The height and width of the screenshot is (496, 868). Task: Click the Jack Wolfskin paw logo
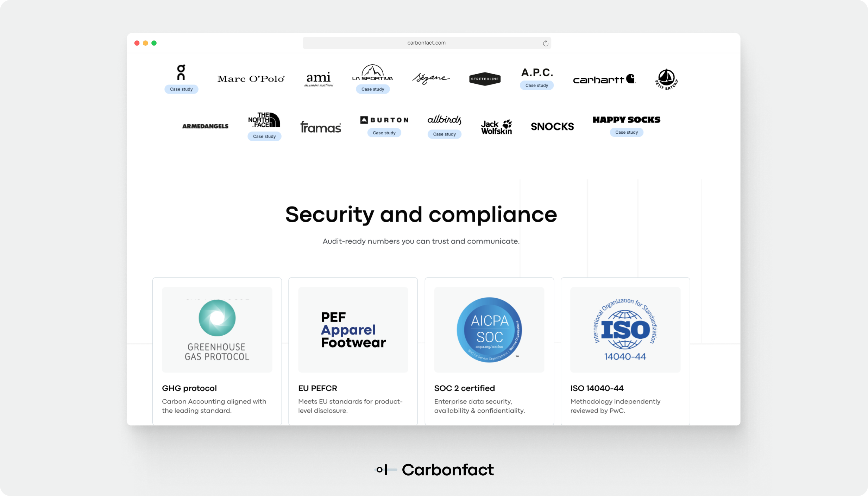[x=496, y=127]
